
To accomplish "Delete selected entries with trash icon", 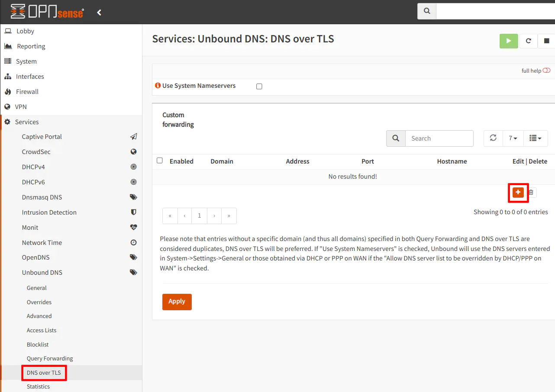I will [531, 193].
